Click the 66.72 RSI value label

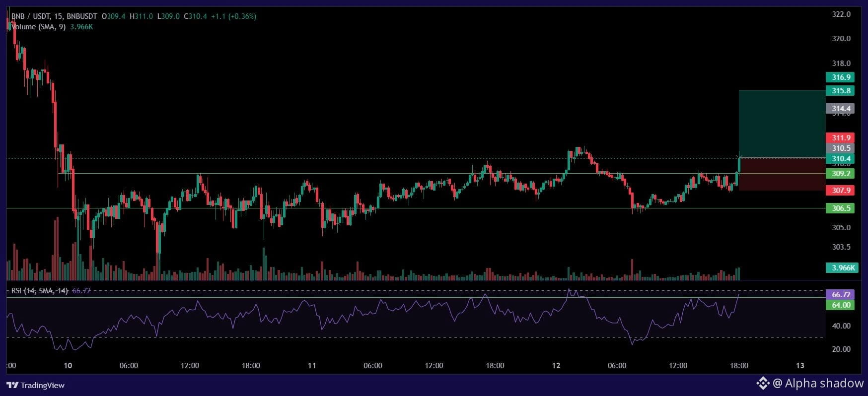click(x=840, y=295)
